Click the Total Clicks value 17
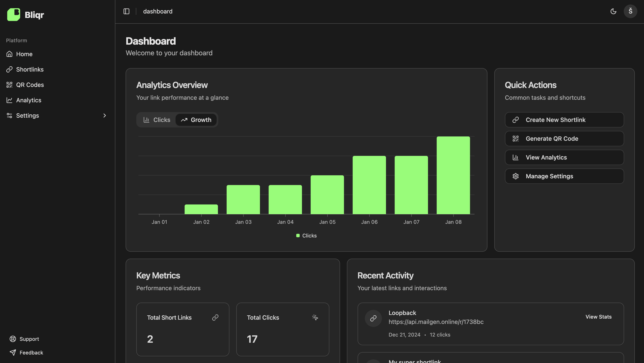This screenshot has width=644, height=363. (x=252, y=339)
